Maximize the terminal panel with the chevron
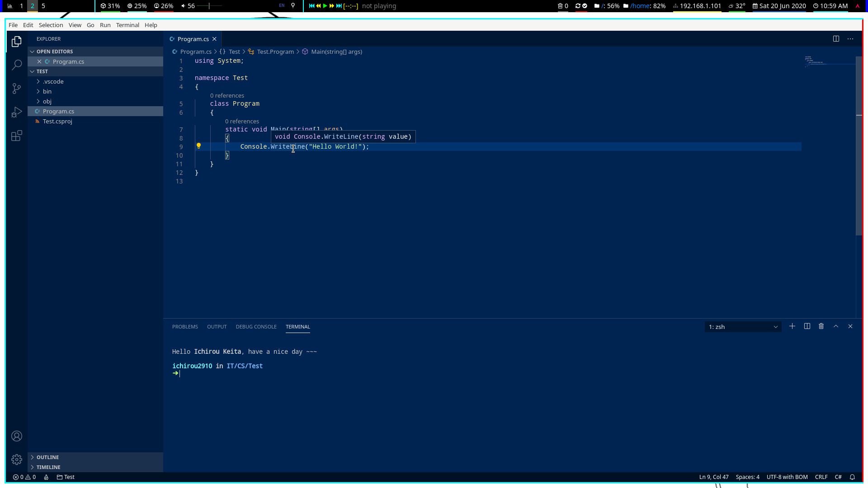 (x=835, y=326)
